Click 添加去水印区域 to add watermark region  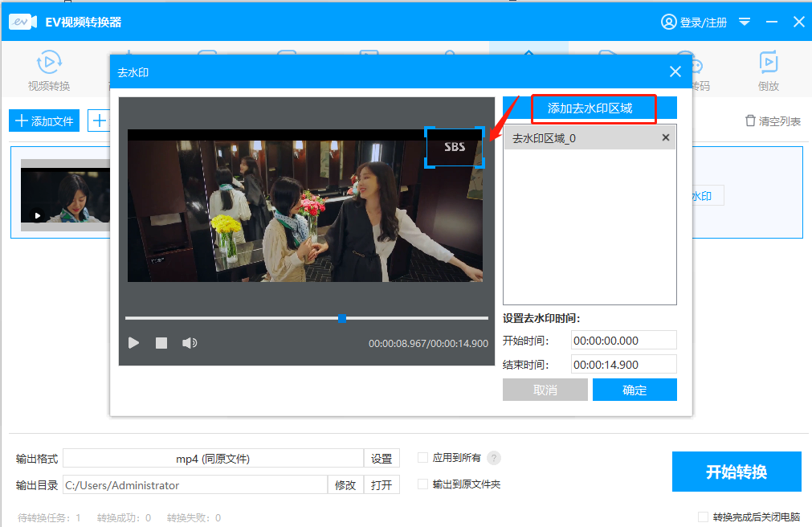click(593, 107)
